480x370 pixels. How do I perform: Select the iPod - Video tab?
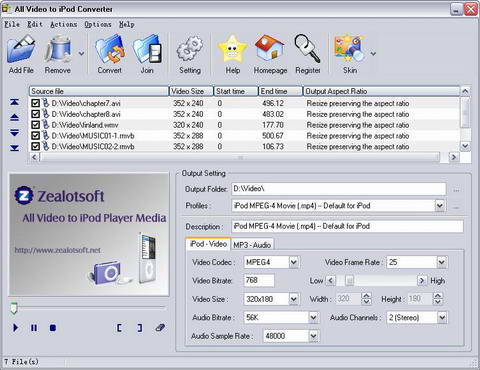(x=208, y=244)
